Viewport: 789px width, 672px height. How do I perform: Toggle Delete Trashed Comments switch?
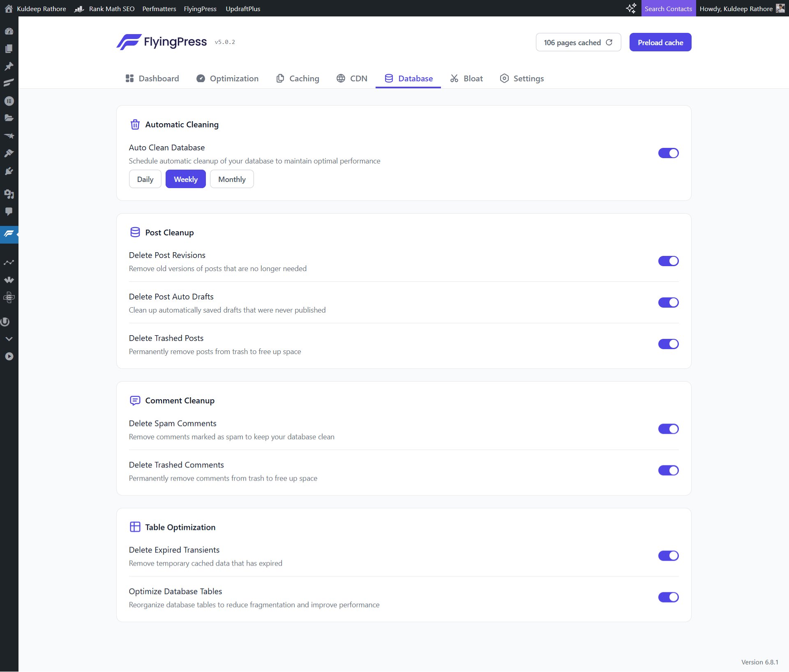[x=668, y=471]
